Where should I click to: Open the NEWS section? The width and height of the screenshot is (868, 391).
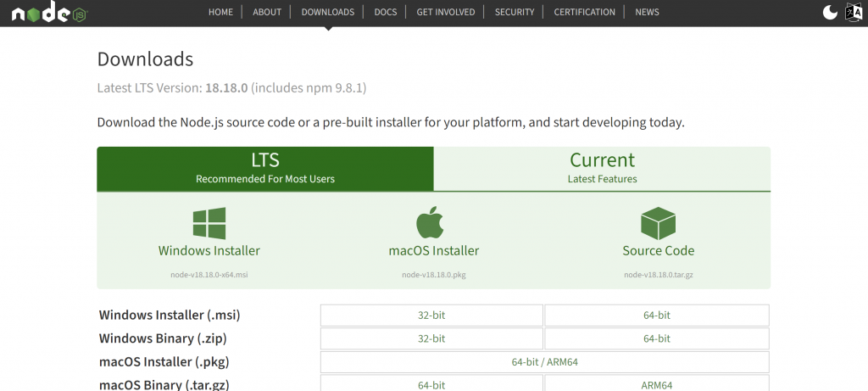647,12
